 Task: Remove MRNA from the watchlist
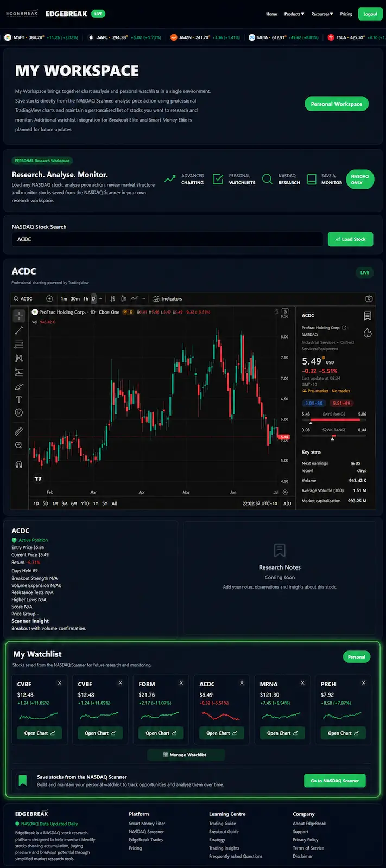pyautogui.click(x=303, y=683)
